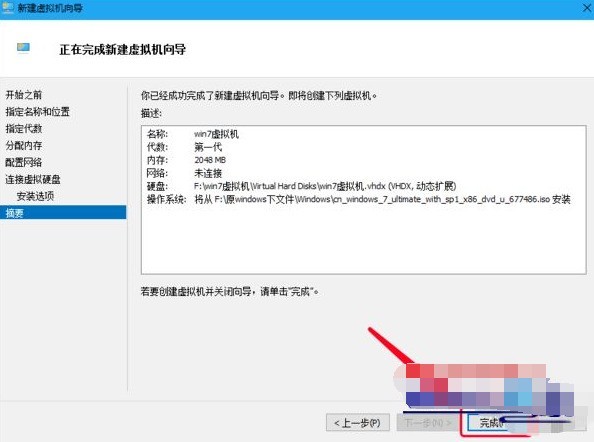Click the heading 正在完成新建虚拟机向导
The image size is (594, 442).
click(x=122, y=49)
